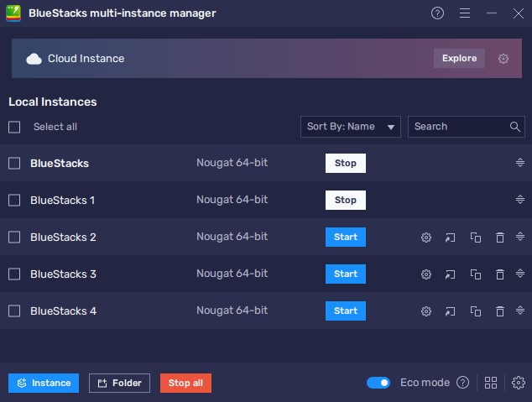The image size is (532, 402).
Task: Open Cloud Instance settings gear
Action: click(503, 59)
